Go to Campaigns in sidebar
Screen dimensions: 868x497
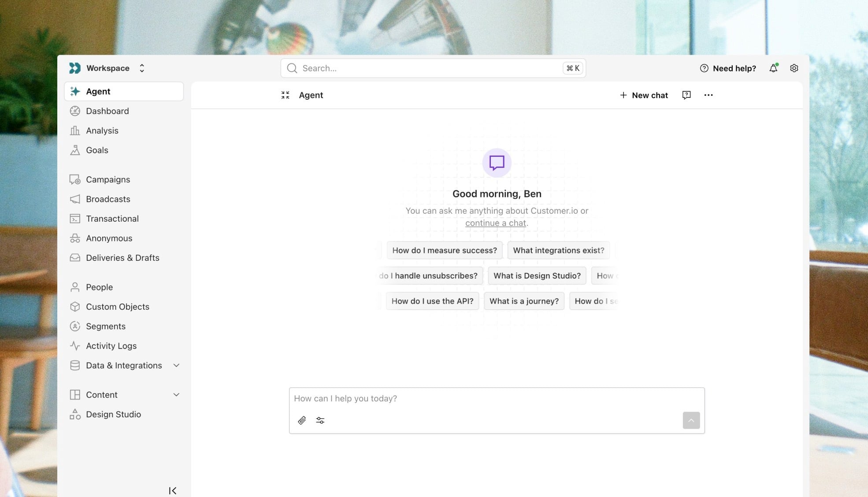(x=108, y=179)
